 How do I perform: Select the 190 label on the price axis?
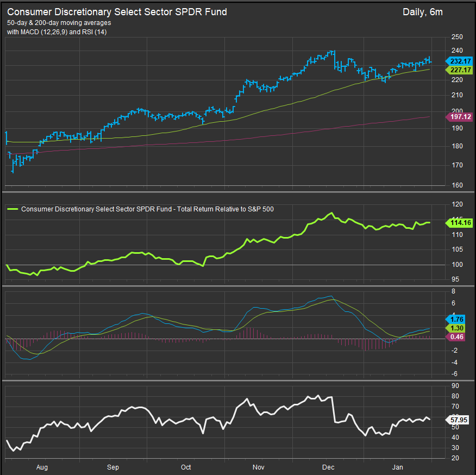[457, 128]
